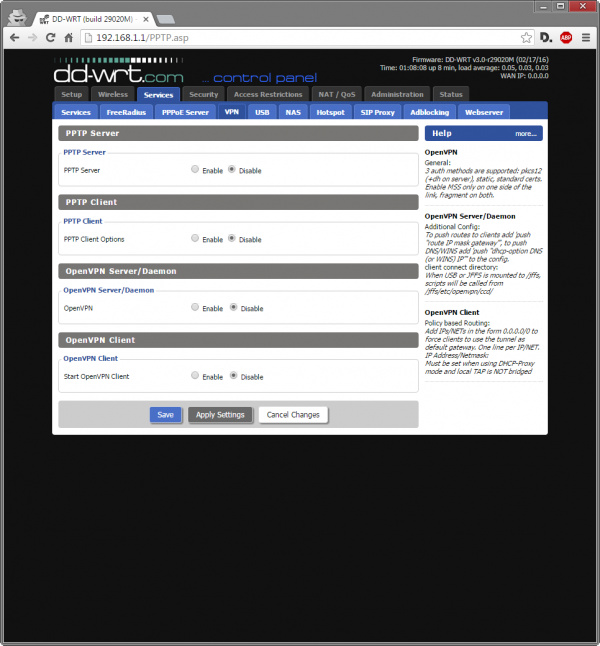This screenshot has height=646, width=600.
Task: Open the Hotspot sub-tab
Action: pyautogui.click(x=330, y=112)
